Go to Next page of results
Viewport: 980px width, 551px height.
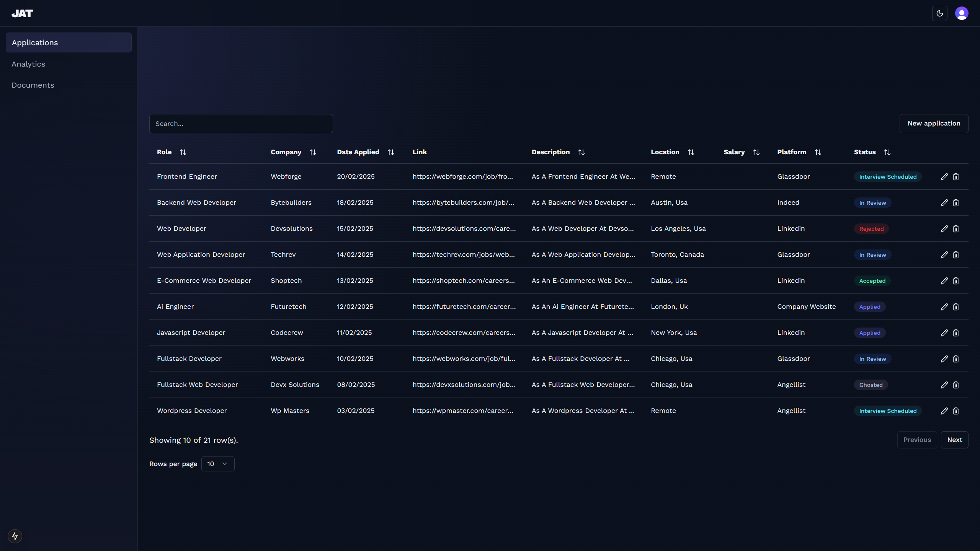(x=954, y=440)
